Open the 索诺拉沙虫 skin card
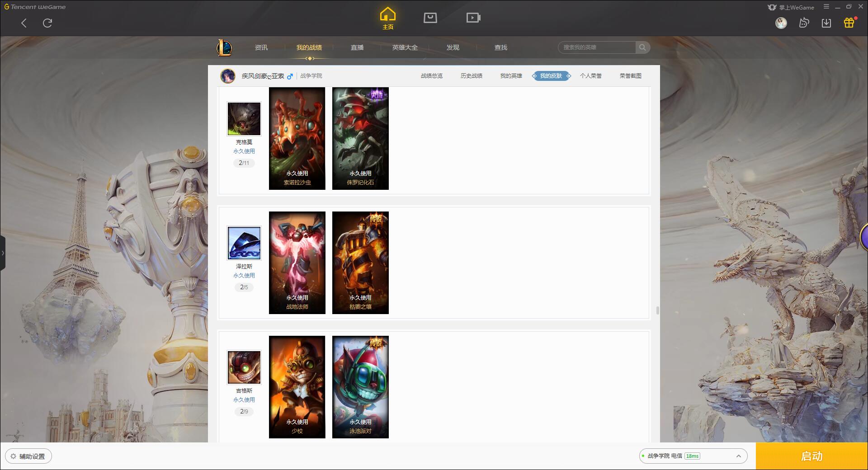 point(297,139)
